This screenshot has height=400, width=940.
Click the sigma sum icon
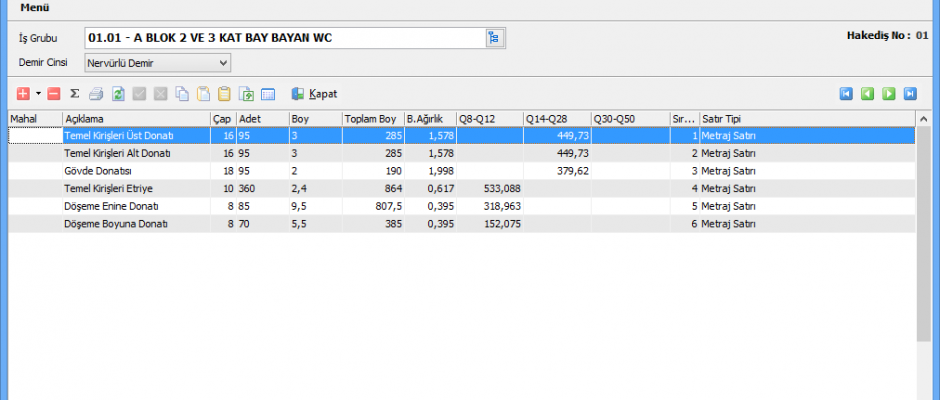tap(75, 94)
